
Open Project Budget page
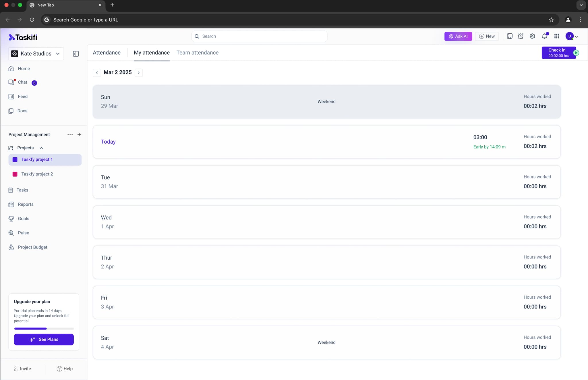[32, 247]
